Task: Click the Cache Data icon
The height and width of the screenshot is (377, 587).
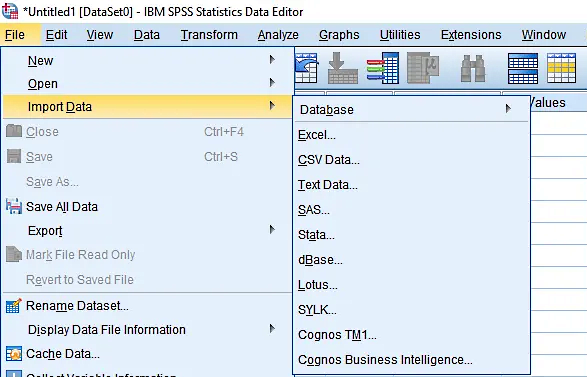Action: 14,354
